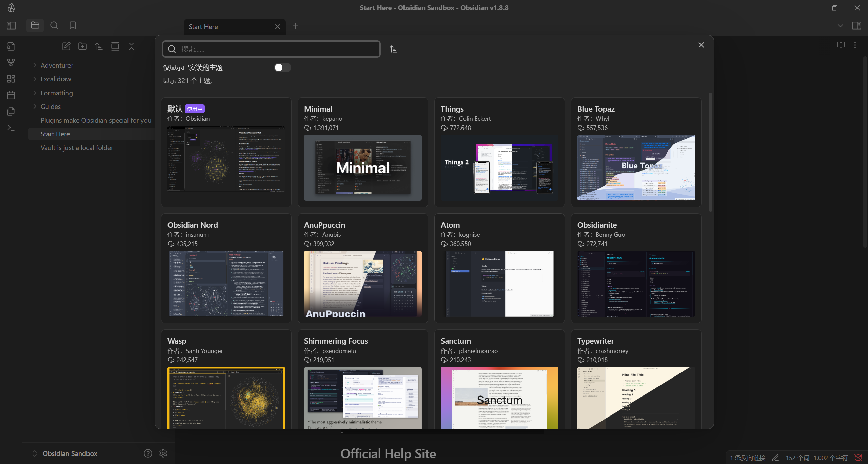
Task: Open graph view ribbon icon
Action: 11,63
